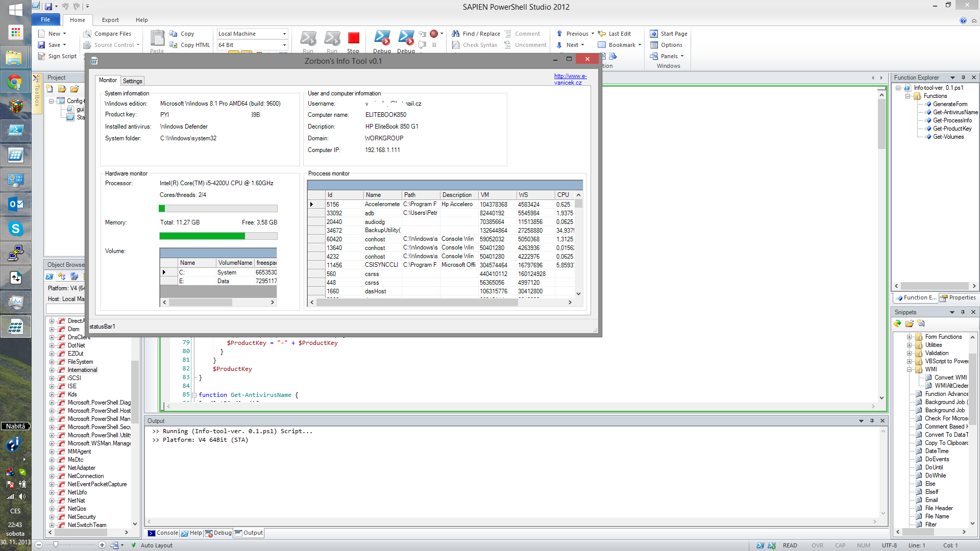980x551 pixels.
Task: Click the Copy HTML icon
Action: 174,45
